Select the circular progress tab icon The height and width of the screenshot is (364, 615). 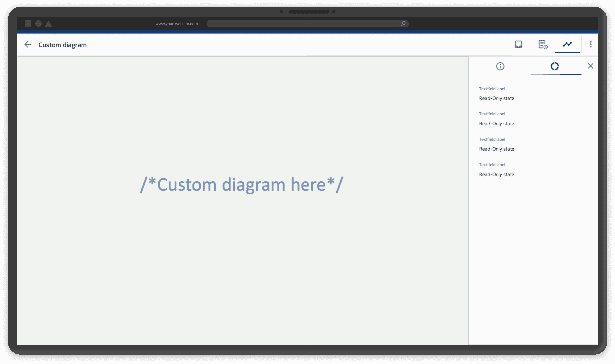pyautogui.click(x=555, y=66)
